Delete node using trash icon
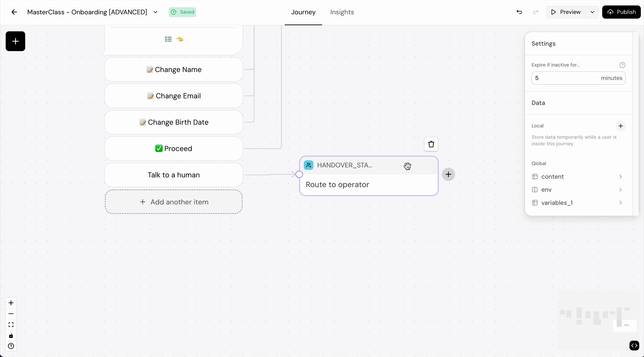644x357 pixels. (431, 144)
